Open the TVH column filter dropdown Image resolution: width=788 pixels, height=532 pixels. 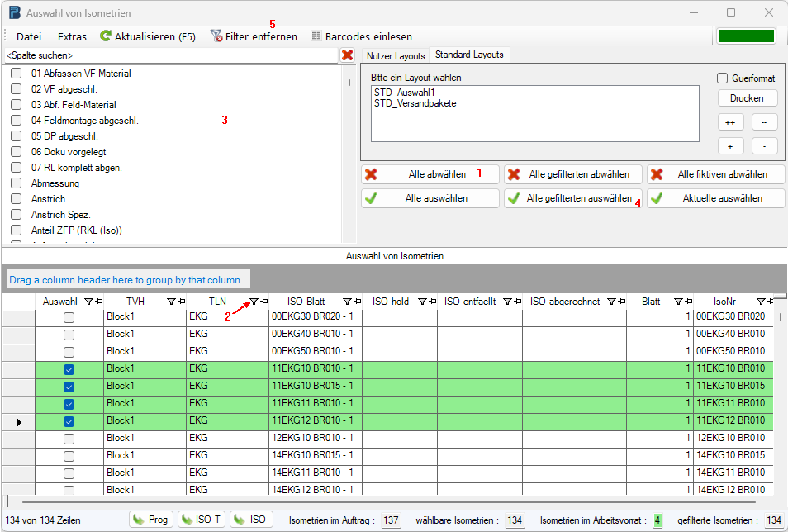171,302
